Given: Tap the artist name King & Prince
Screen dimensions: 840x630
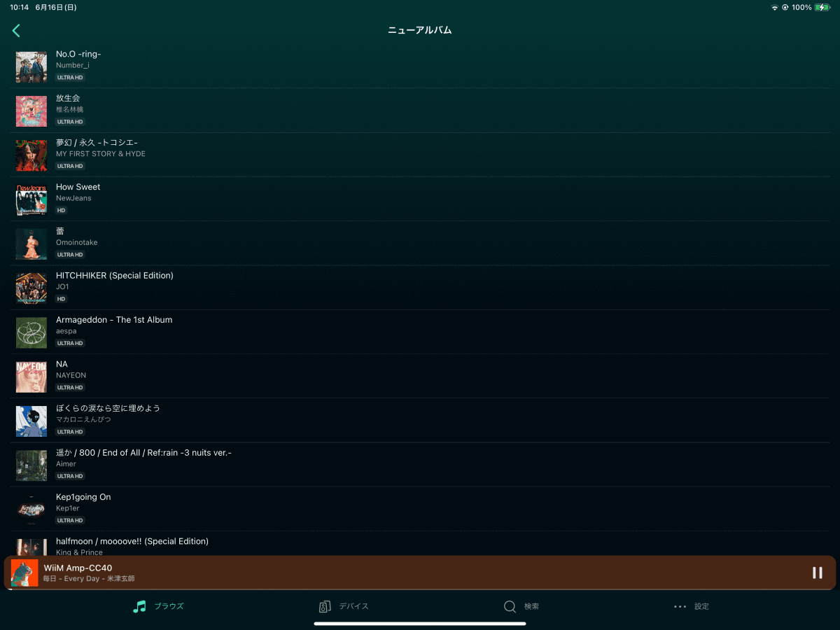Looking at the screenshot, I should pos(79,552).
